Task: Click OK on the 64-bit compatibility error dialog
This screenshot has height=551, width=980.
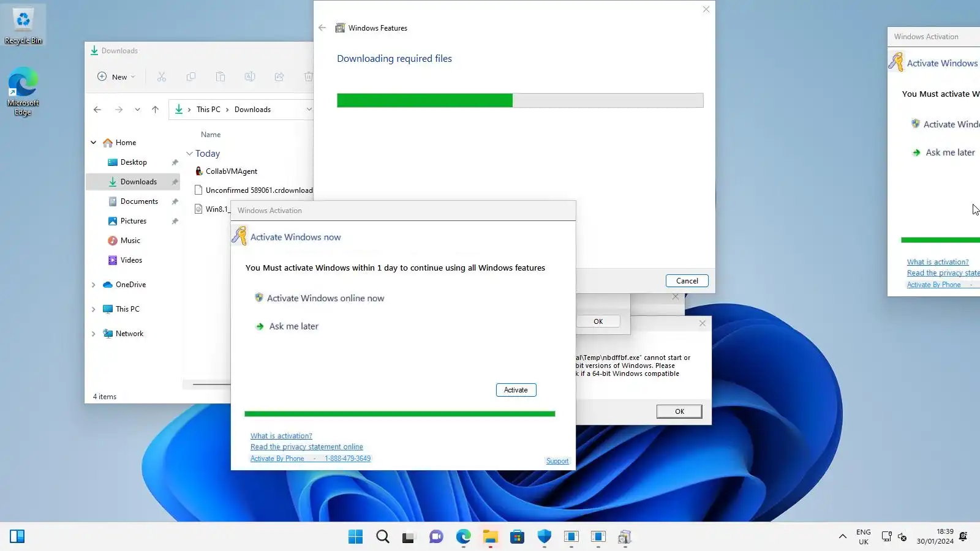Action: [679, 411]
